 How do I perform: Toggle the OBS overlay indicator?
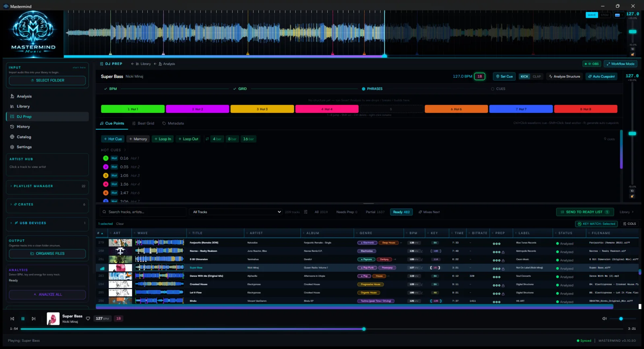coord(592,64)
